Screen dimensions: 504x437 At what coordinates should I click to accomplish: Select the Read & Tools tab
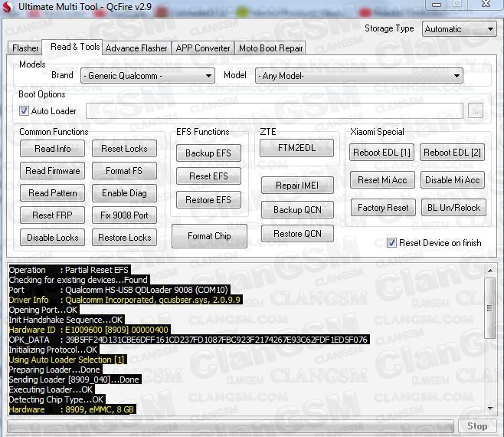pyautogui.click(x=72, y=47)
